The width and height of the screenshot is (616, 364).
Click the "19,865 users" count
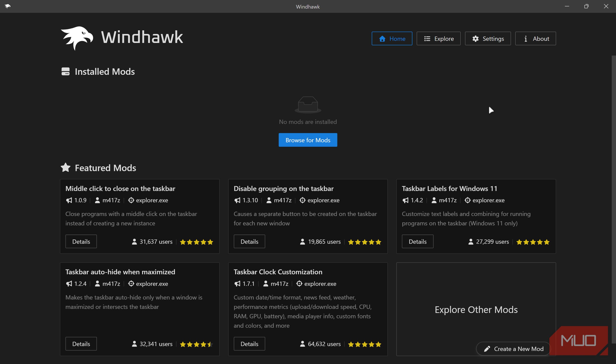(324, 242)
